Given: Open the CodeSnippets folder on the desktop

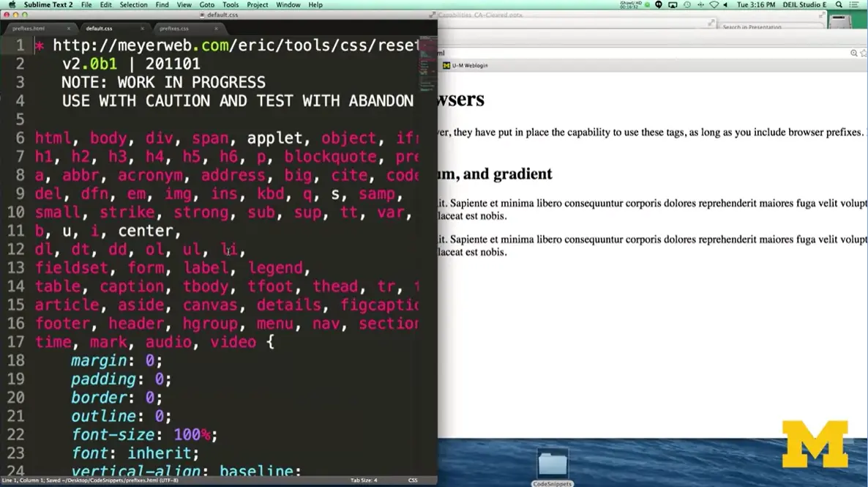Looking at the screenshot, I should (553, 464).
